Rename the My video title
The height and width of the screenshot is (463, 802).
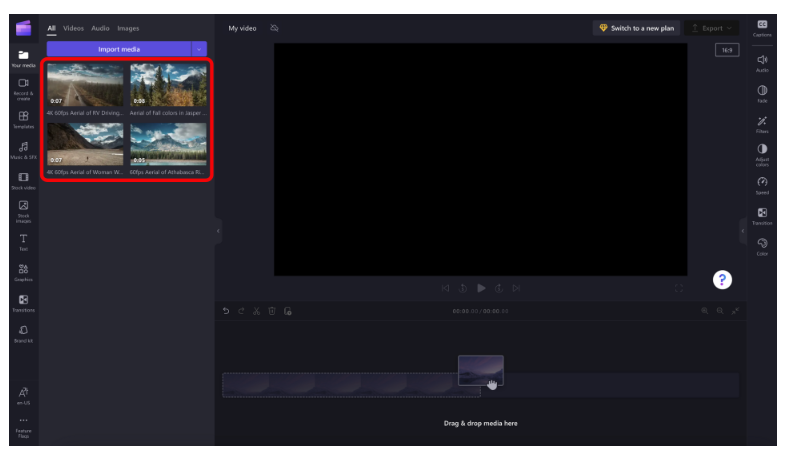pyautogui.click(x=242, y=28)
